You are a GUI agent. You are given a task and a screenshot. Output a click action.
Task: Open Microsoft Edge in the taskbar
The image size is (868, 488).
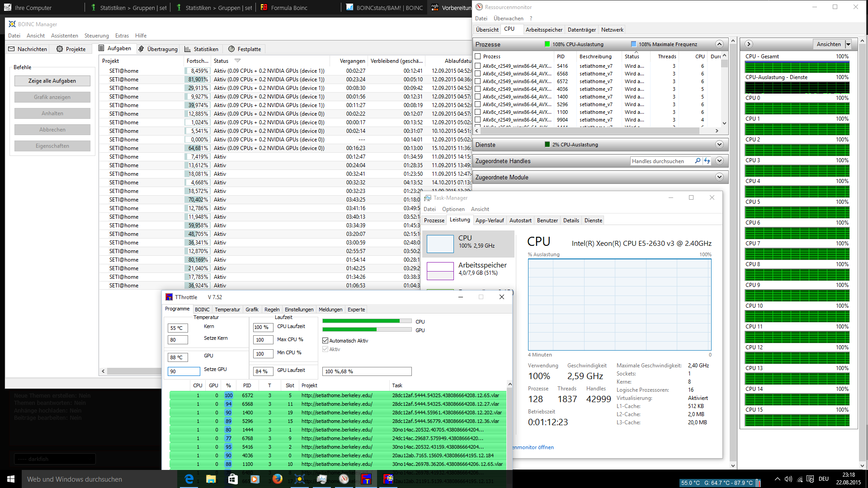(189, 479)
